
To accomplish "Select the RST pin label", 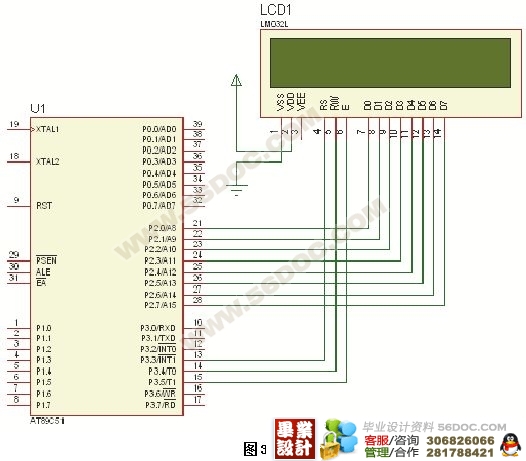I will tap(44, 206).
